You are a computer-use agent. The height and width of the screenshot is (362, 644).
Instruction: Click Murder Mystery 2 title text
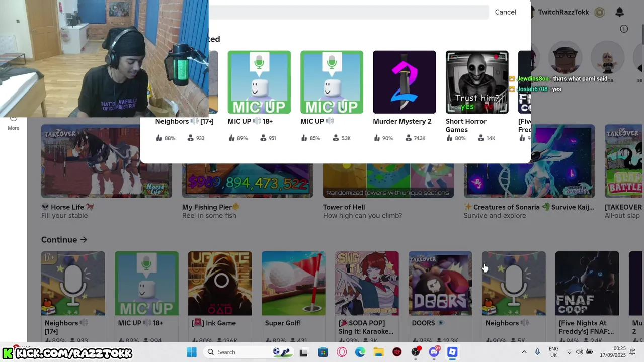(x=402, y=121)
